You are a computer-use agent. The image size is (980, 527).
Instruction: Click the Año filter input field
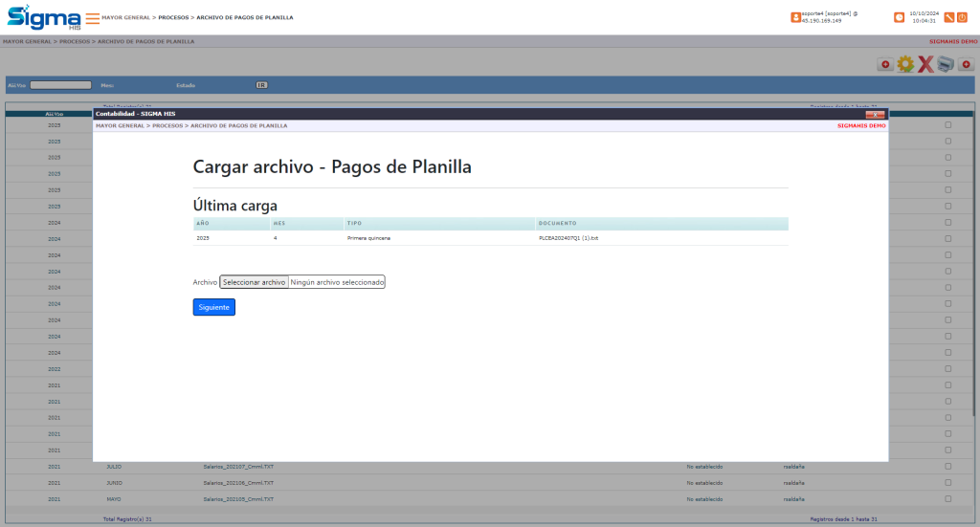[x=60, y=85]
